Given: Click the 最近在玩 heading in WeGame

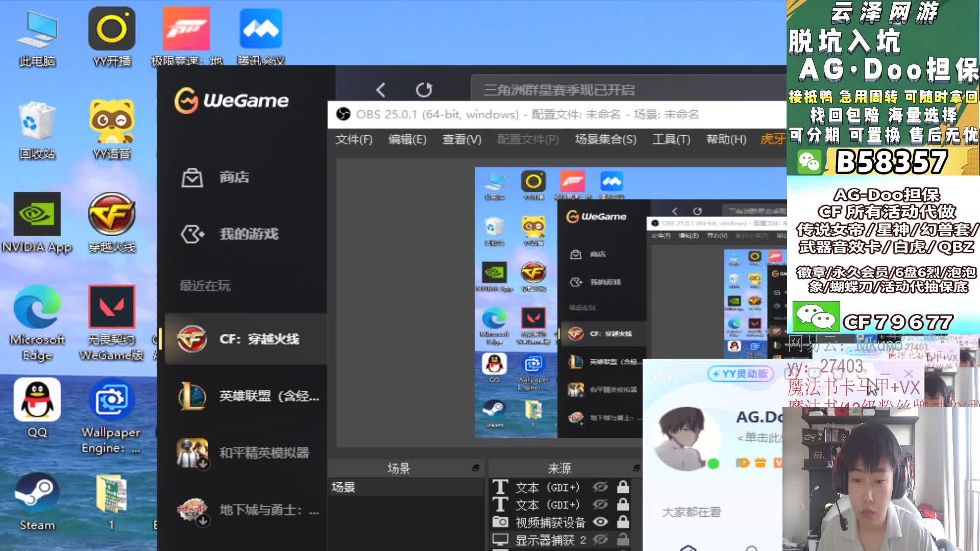Looking at the screenshot, I should pos(205,286).
